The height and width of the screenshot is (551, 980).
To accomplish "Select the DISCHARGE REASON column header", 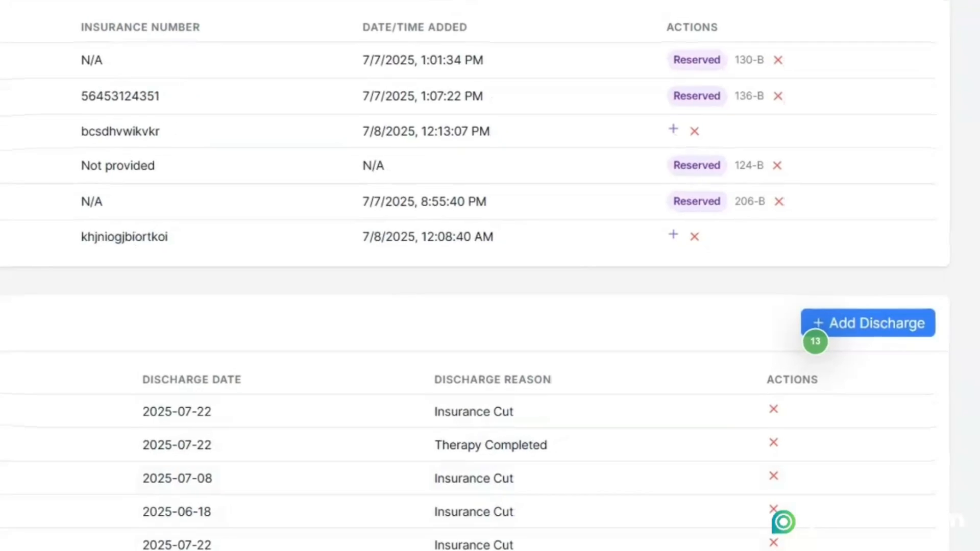I will 492,379.
